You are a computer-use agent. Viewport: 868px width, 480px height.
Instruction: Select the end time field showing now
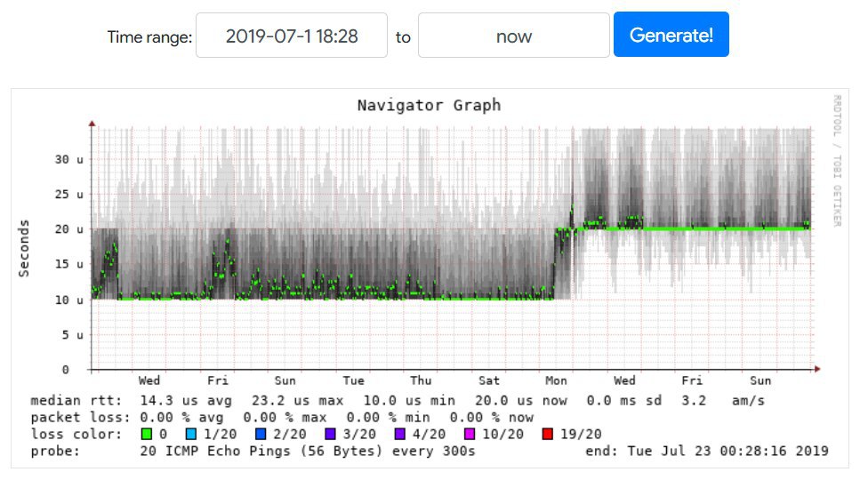[x=514, y=36]
